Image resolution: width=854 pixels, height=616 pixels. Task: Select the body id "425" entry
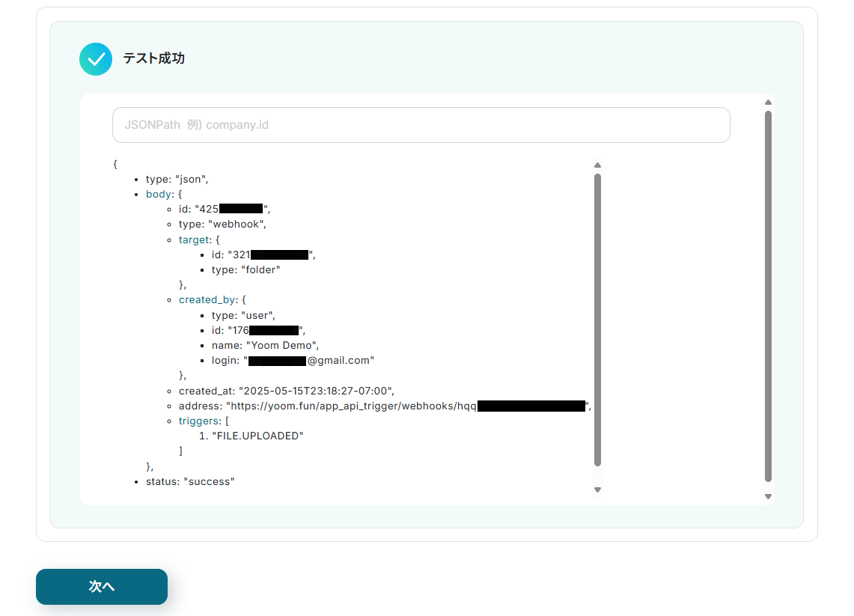225,209
